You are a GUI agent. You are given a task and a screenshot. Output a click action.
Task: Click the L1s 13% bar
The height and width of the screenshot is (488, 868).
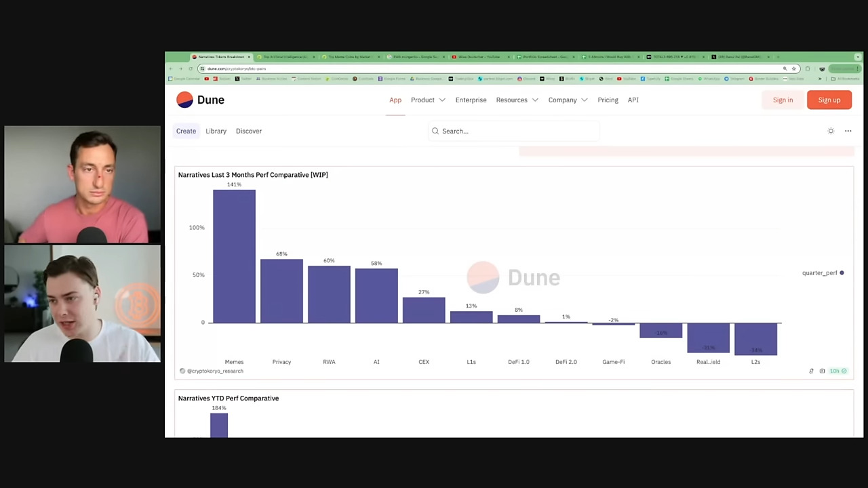click(x=471, y=317)
